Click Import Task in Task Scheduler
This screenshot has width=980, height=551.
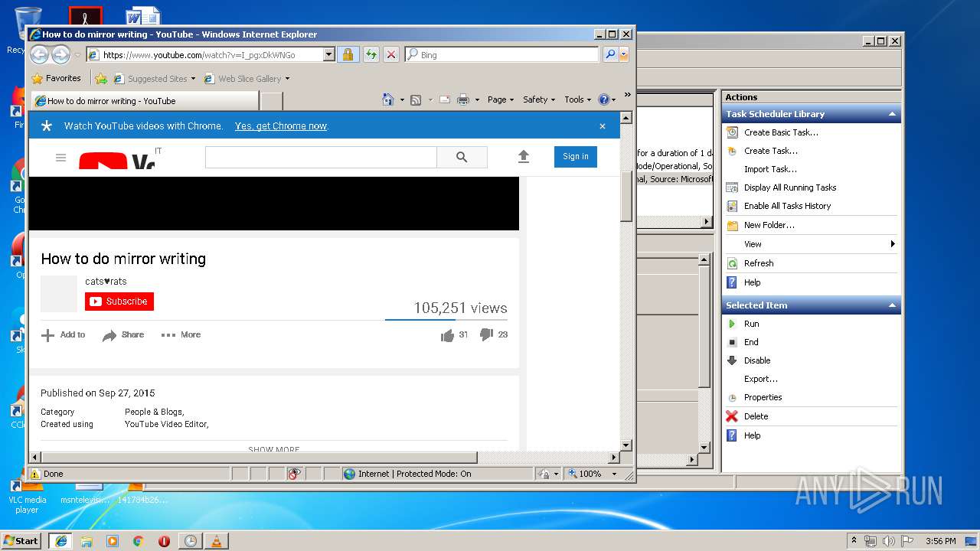pyautogui.click(x=770, y=169)
